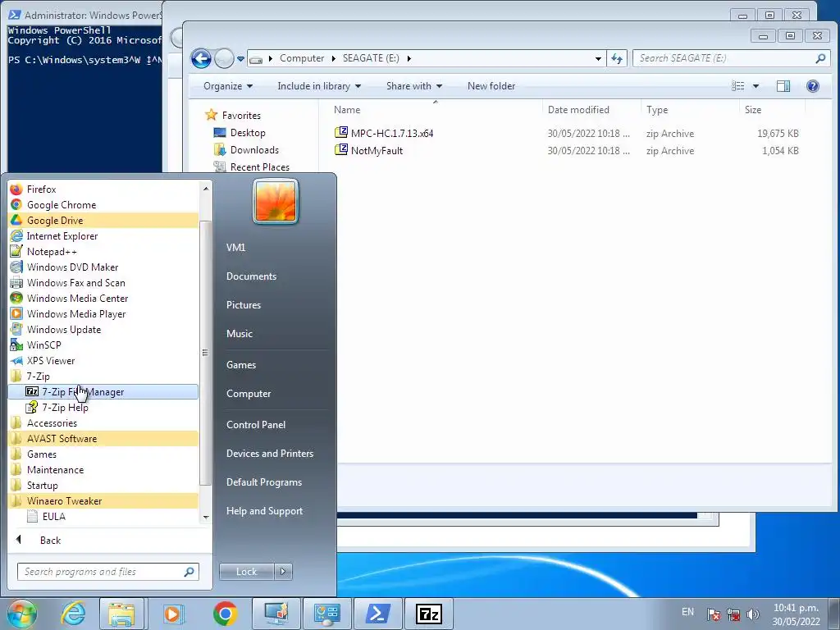Click the Lock button
The height and width of the screenshot is (630, 840).
[246, 572]
